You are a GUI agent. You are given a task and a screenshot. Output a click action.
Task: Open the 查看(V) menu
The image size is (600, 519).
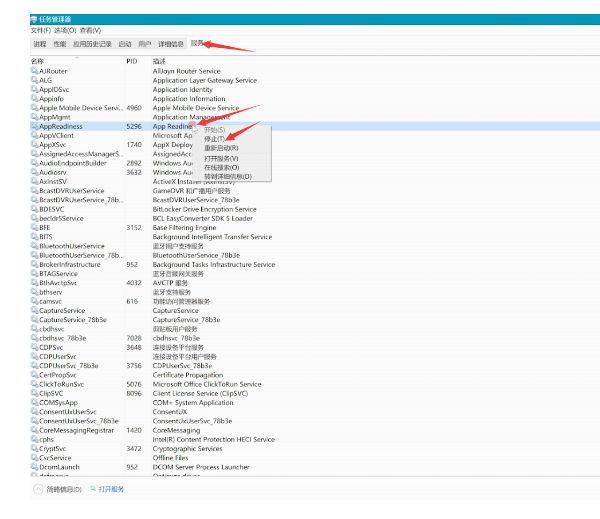click(x=90, y=30)
